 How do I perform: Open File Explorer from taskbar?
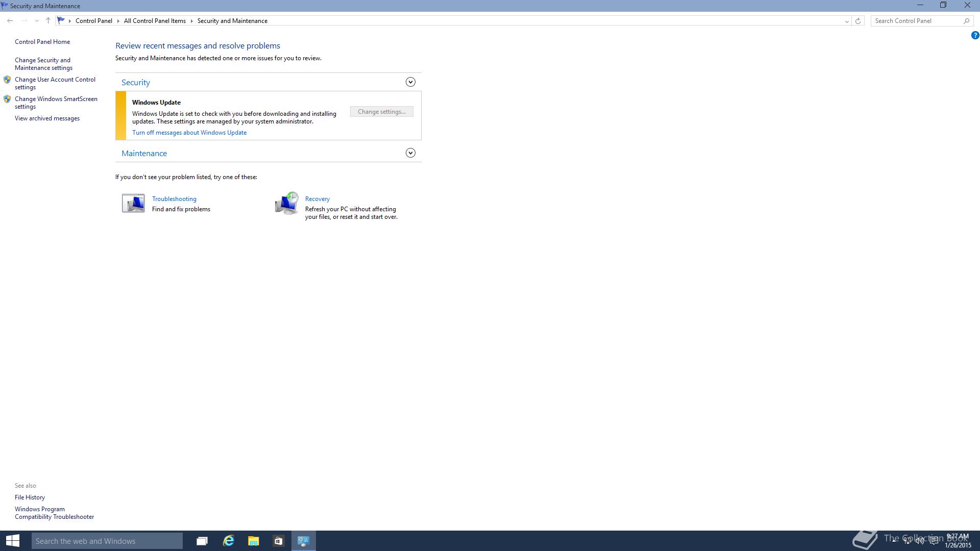tap(253, 541)
